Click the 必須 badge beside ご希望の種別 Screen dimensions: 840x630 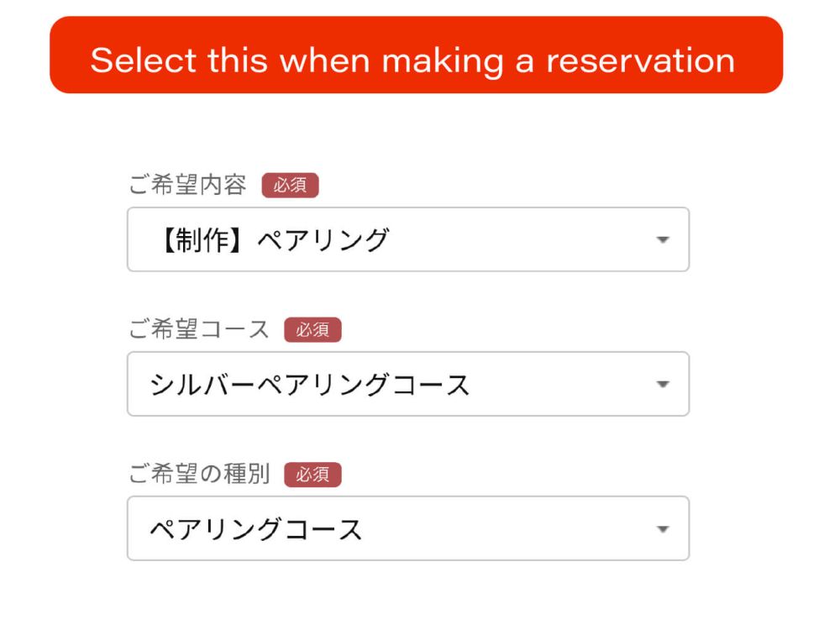click(x=312, y=475)
